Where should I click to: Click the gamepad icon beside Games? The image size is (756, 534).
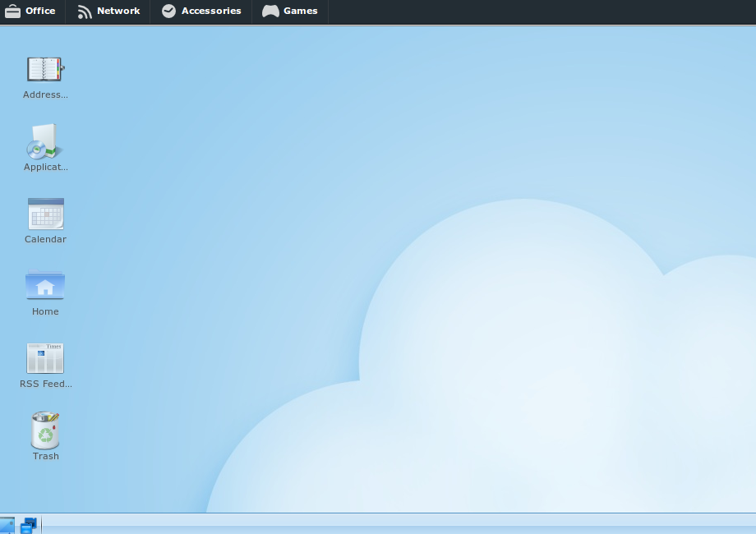pyautogui.click(x=270, y=11)
